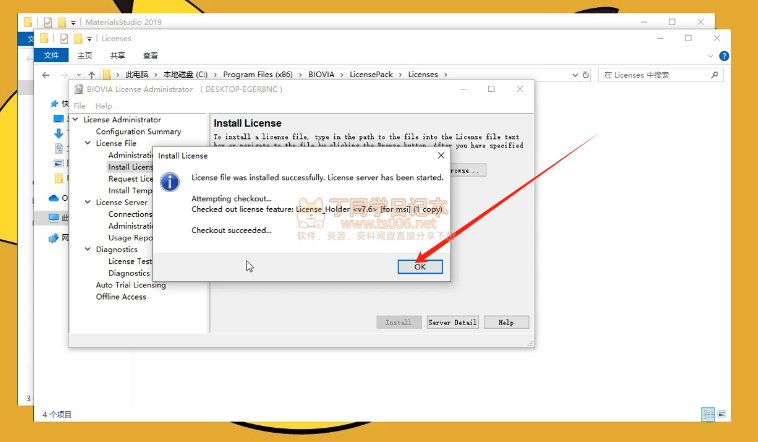Viewport: 758px width, 442px height.
Task: Select the Install License tree item
Action: tap(130, 167)
